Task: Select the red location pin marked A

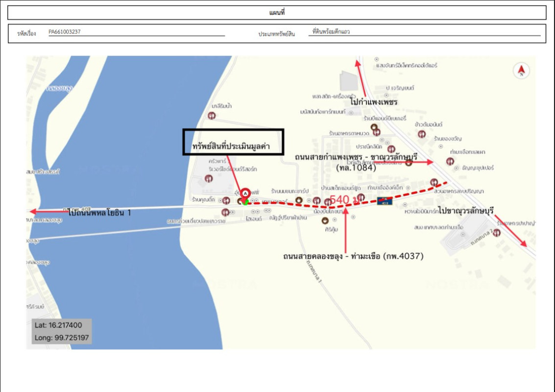Action: [245, 195]
